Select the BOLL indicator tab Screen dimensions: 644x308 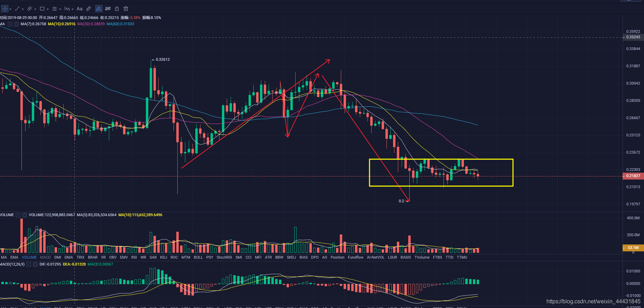[x=198, y=257]
